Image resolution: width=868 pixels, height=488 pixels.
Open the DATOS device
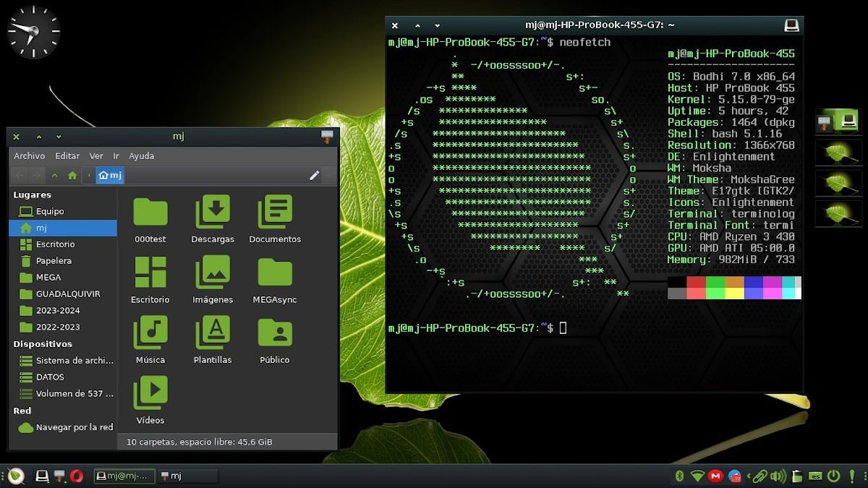tap(63, 377)
